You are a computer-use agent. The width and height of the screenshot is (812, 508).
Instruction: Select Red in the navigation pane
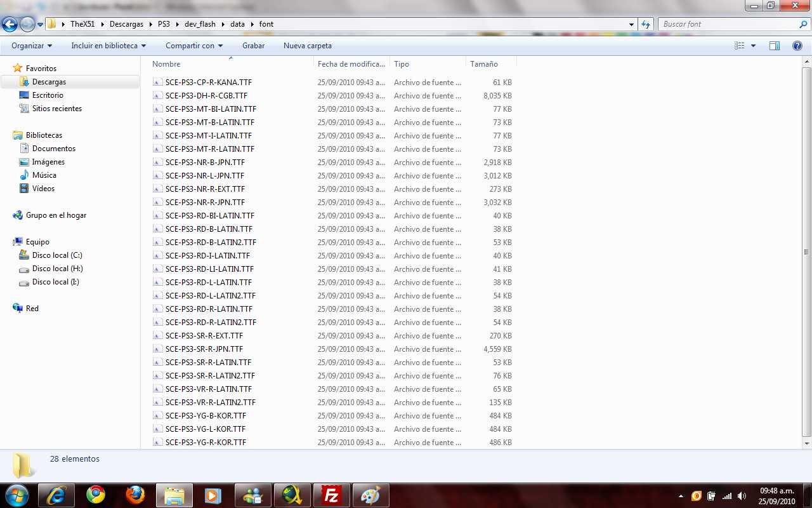point(32,309)
